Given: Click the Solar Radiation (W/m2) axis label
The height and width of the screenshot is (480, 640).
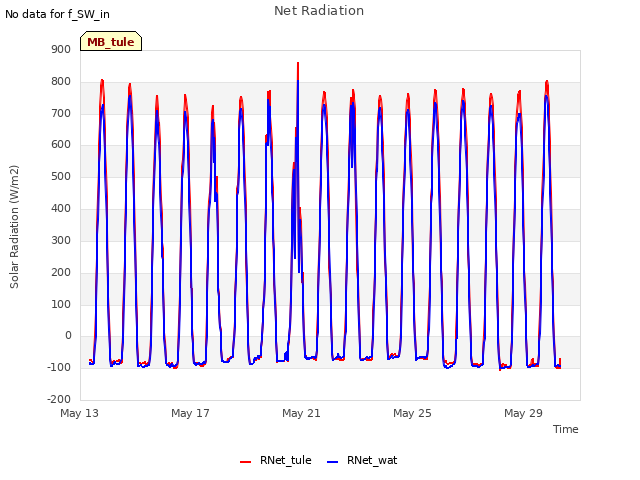Looking at the screenshot, I should pos(14,227).
